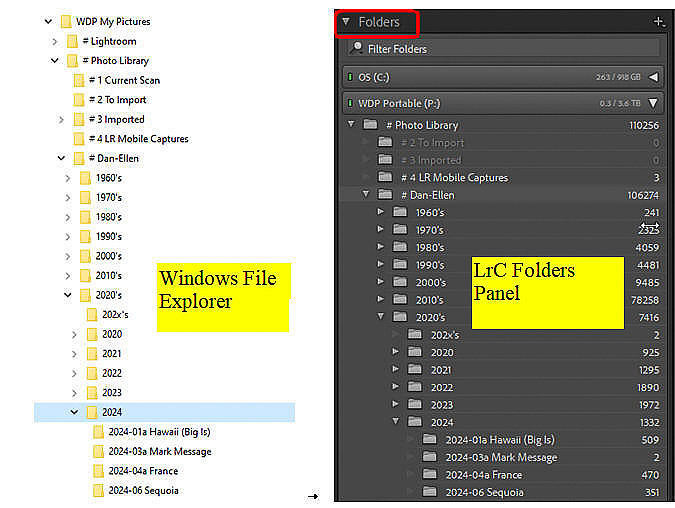Click 2023 folder icon in File Explorer
Image resolution: width=675 pixels, height=508 pixels.
click(x=92, y=393)
